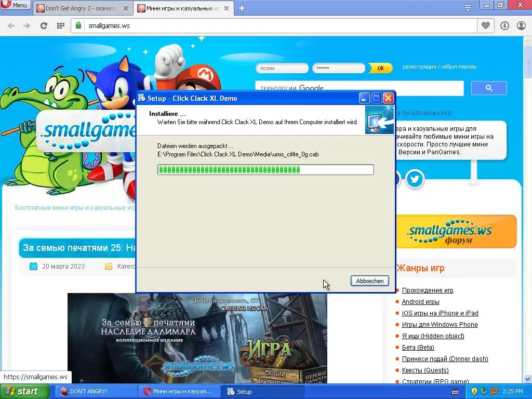Image resolution: width=532 pixels, height=399 pixels.
Task: Open the Speed Dial grid icon
Action: [61, 26]
